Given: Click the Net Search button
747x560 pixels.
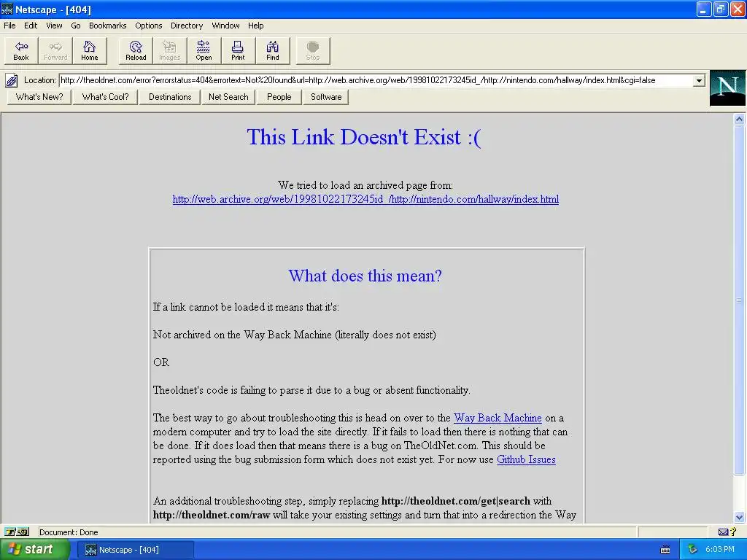Looking at the screenshot, I should 228,97.
